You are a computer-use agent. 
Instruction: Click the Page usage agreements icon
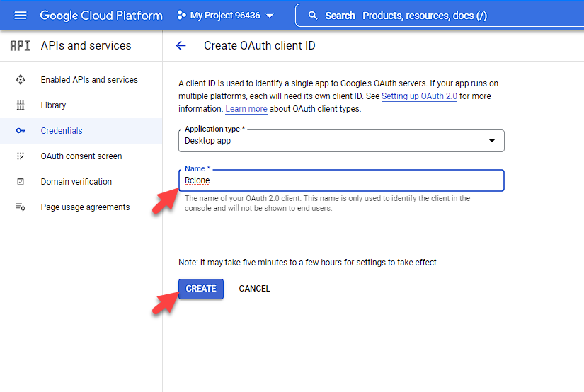pos(21,207)
